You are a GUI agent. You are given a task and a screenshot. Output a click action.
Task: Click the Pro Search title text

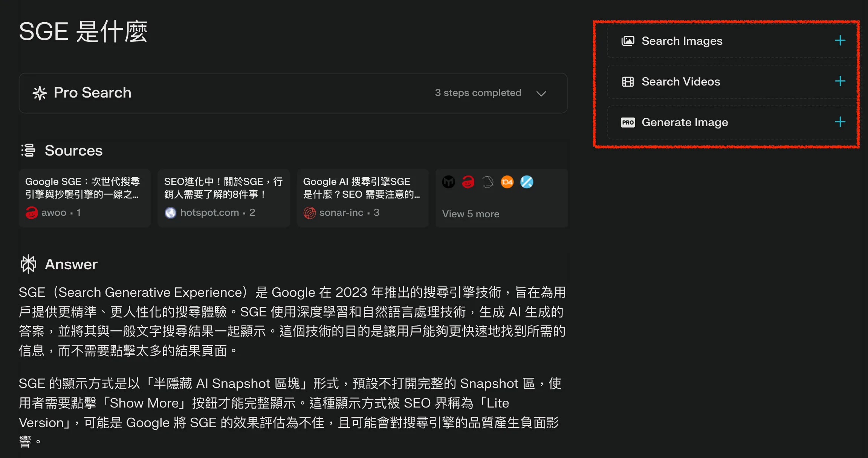93,93
